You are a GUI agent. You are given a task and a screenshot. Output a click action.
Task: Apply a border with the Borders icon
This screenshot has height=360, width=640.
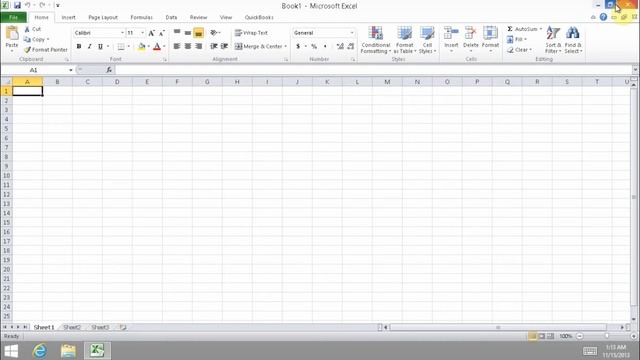coord(121,47)
